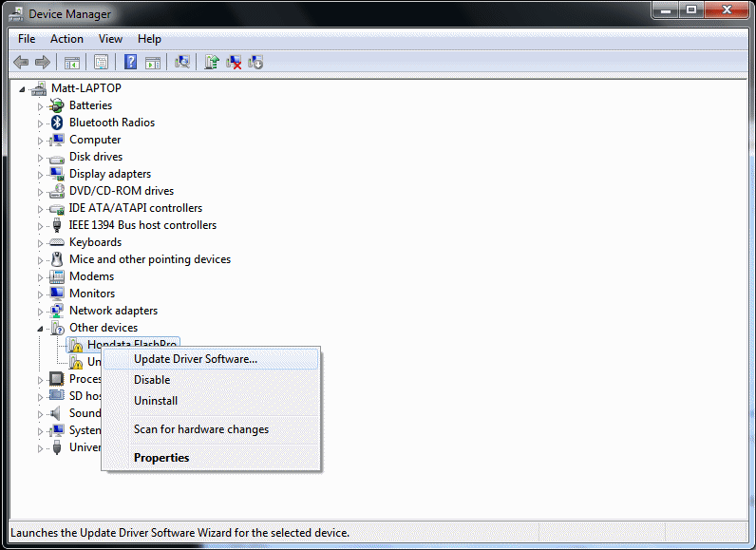756x550 pixels.
Task: Expand the Bluetooth Radios node
Action: pyautogui.click(x=40, y=123)
